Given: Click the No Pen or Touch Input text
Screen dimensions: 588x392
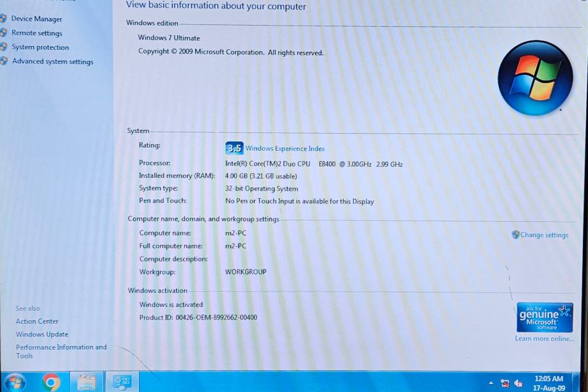Looking at the screenshot, I should 299,201.
